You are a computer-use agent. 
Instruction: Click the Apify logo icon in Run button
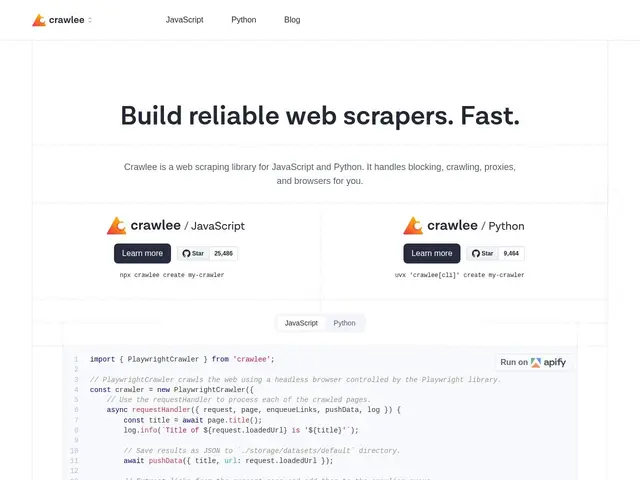[x=536, y=362]
